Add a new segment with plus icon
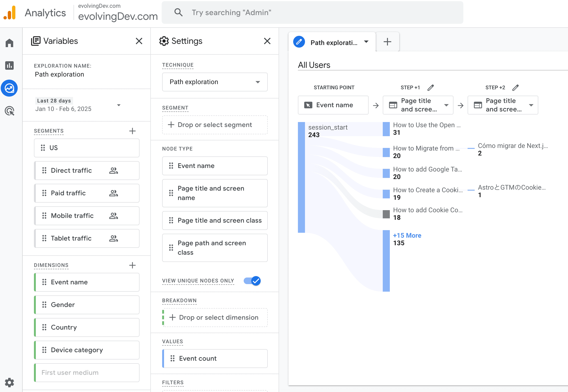The image size is (568, 392). [x=132, y=131]
